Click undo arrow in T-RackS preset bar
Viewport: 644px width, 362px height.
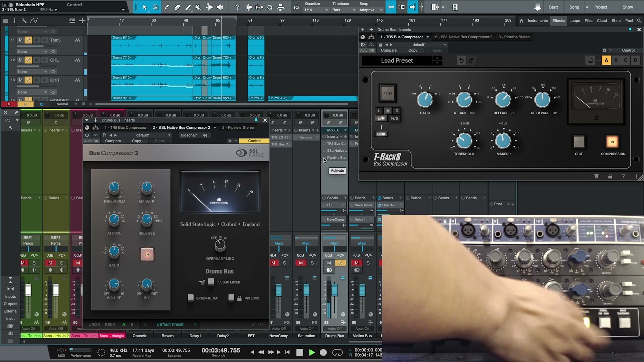point(461,60)
